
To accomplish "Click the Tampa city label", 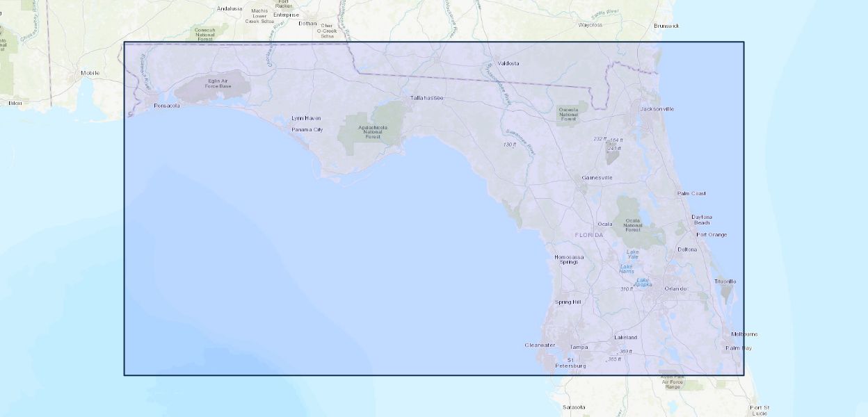I will pos(579,347).
